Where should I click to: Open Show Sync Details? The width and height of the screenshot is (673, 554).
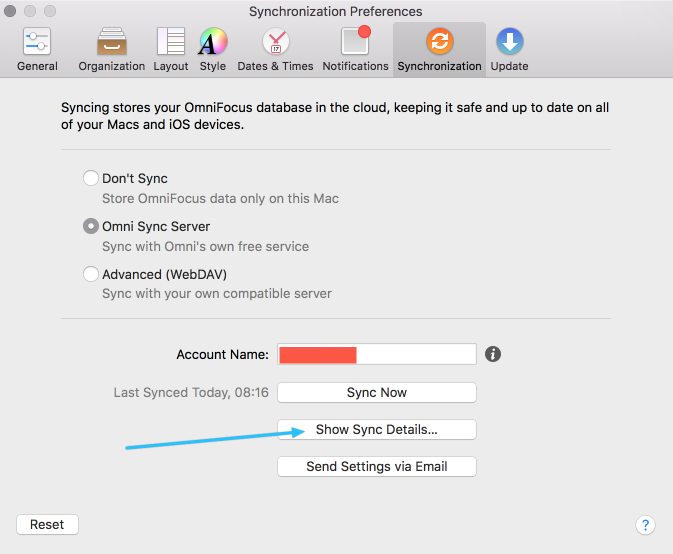tap(377, 430)
